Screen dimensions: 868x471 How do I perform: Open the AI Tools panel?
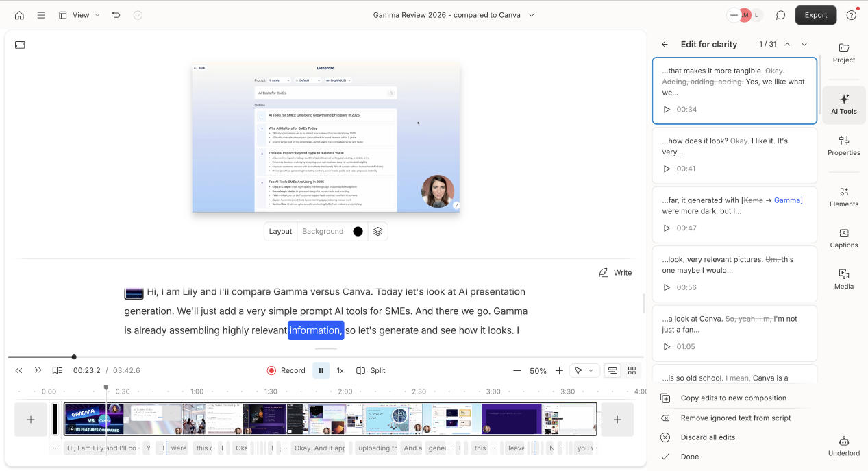[x=843, y=104]
